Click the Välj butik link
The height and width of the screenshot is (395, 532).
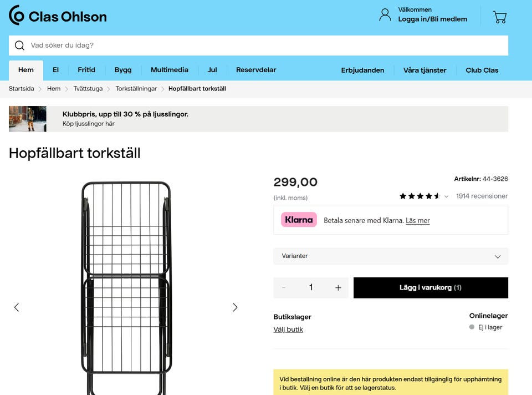[288, 330]
